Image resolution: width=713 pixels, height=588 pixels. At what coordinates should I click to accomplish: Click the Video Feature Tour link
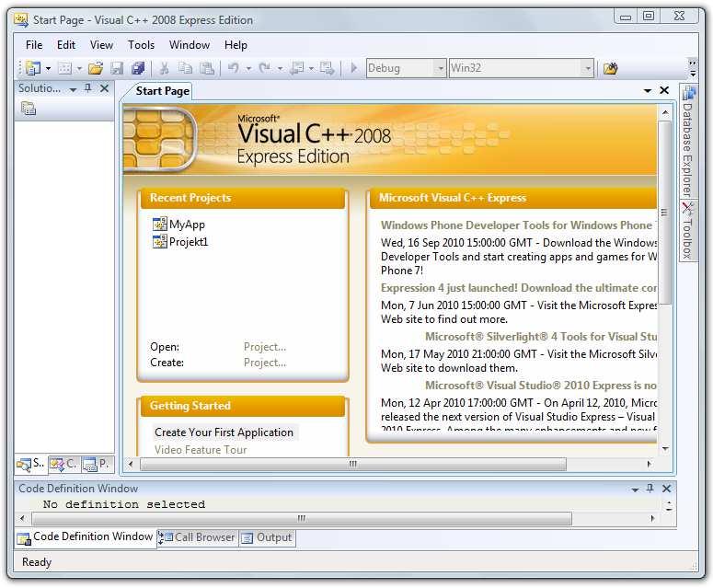click(201, 450)
